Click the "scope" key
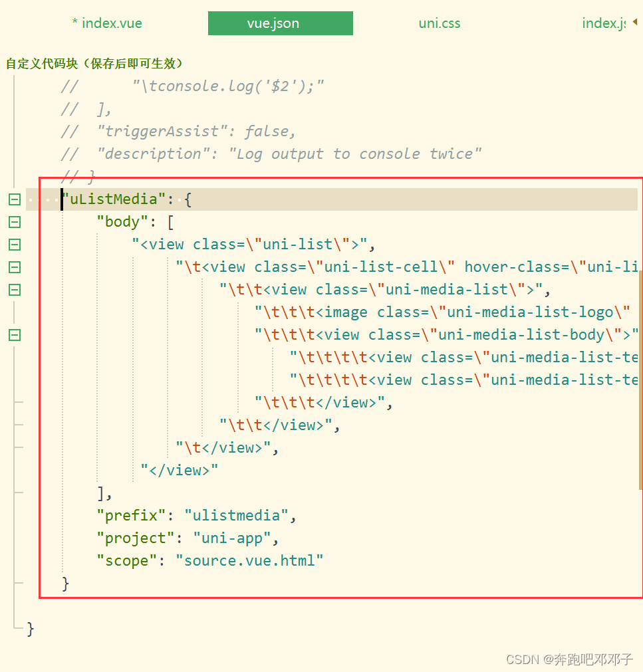Viewport: 643px width, 672px height. coord(127,561)
